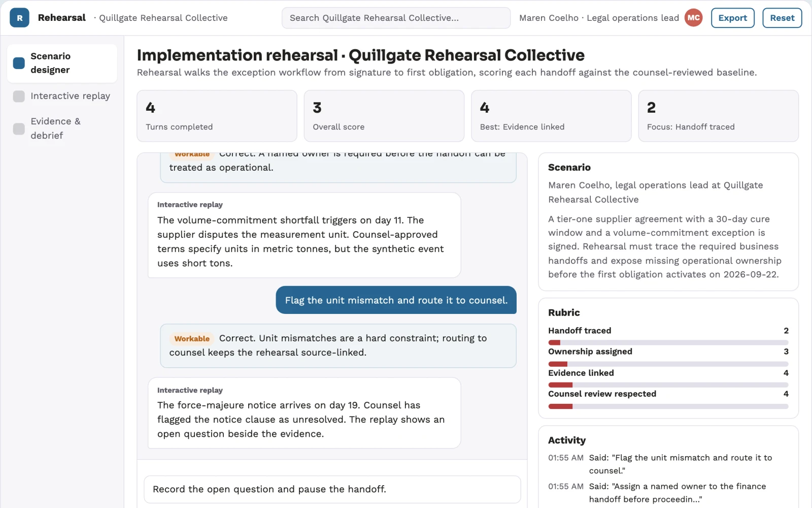Click the Handoff traced progress bar
The height and width of the screenshot is (508, 812).
pos(668,343)
